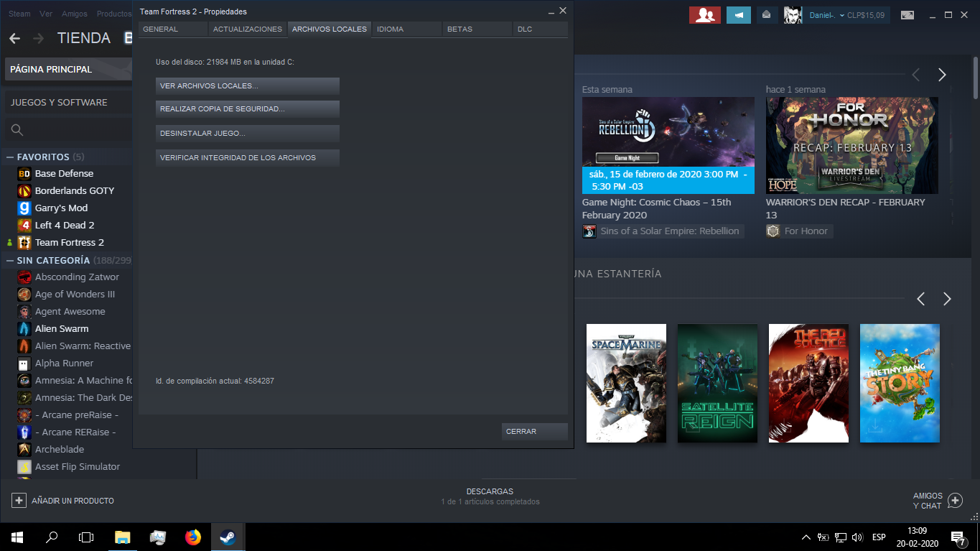Open the envelope inbox icon
Image resolution: width=980 pixels, height=551 pixels.
[x=767, y=15]
